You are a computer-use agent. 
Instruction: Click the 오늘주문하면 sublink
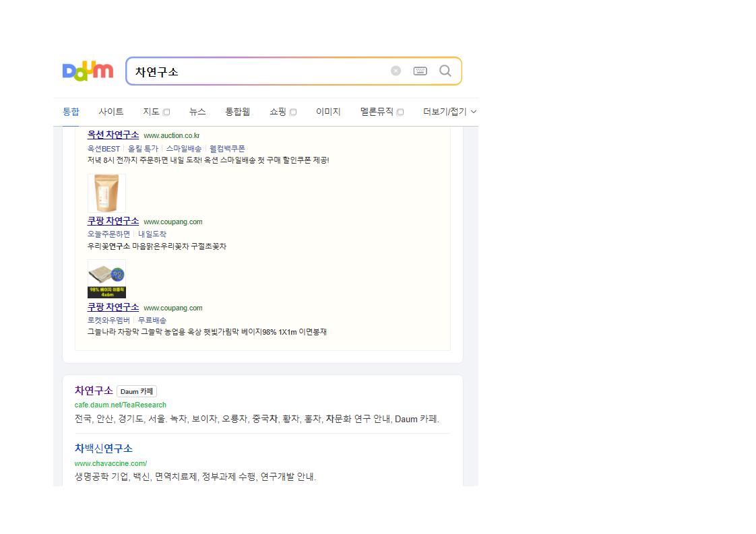coord(108,234)
